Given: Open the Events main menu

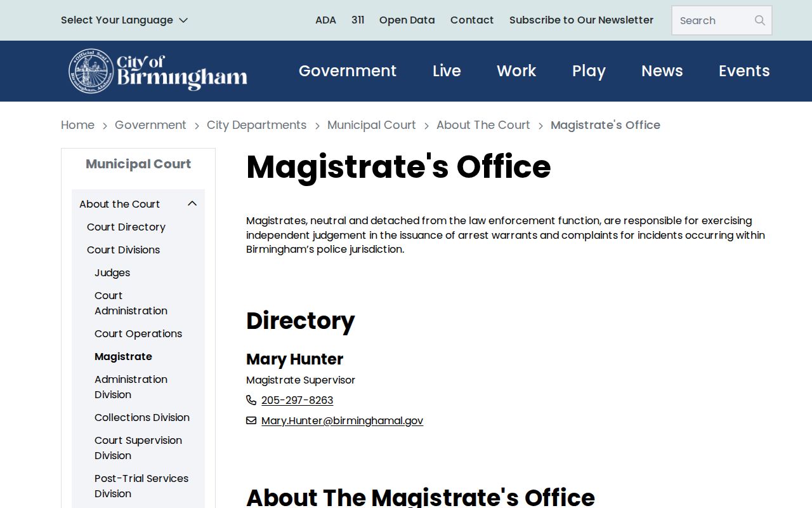Looking at the screenshot, I should (x=744, y=70).
